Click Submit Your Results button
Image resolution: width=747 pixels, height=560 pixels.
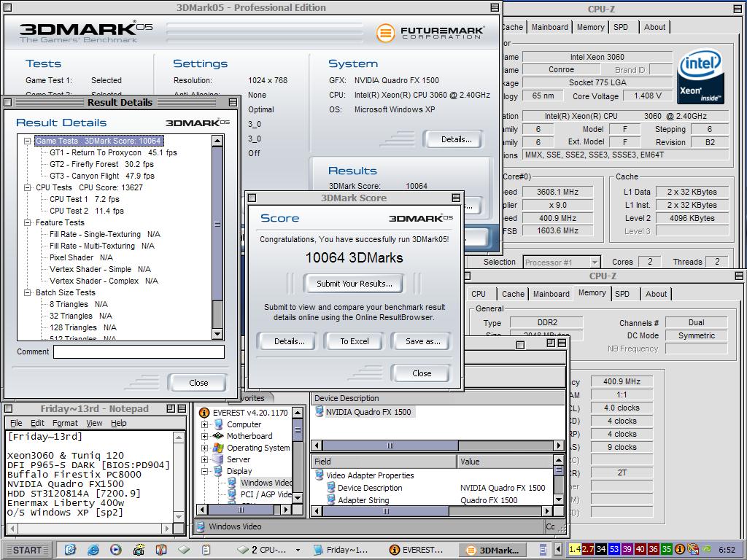pos(355,284)
